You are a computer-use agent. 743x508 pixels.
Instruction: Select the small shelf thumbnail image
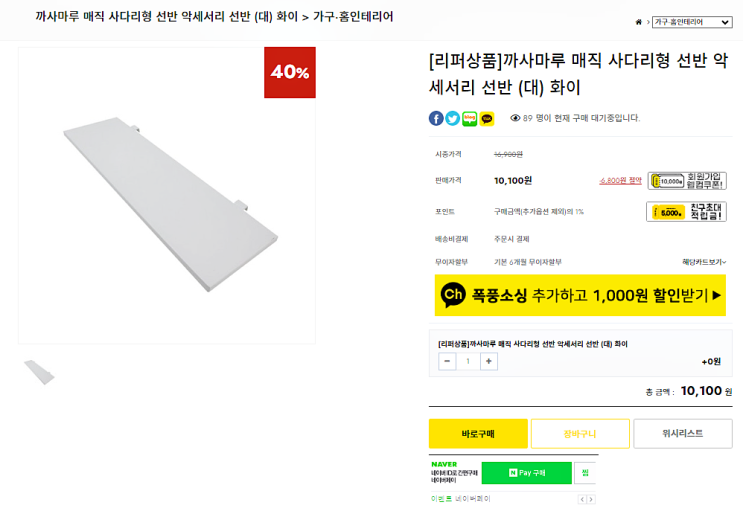[39, 372]
